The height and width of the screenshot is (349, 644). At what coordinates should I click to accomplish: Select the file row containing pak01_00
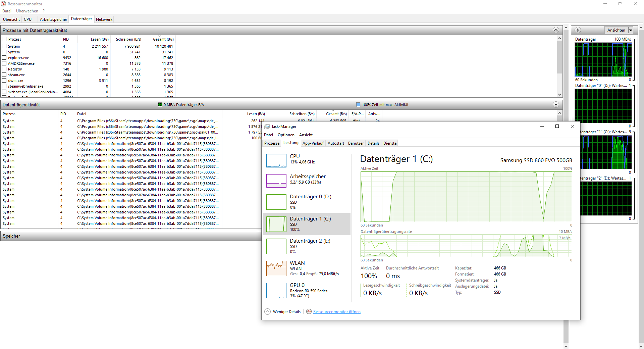tap(148, 132)
